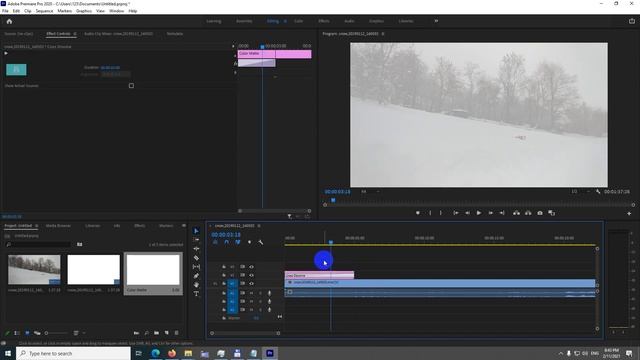Toggle track lock on V1

pyautogui.click(x=224, y=283)
